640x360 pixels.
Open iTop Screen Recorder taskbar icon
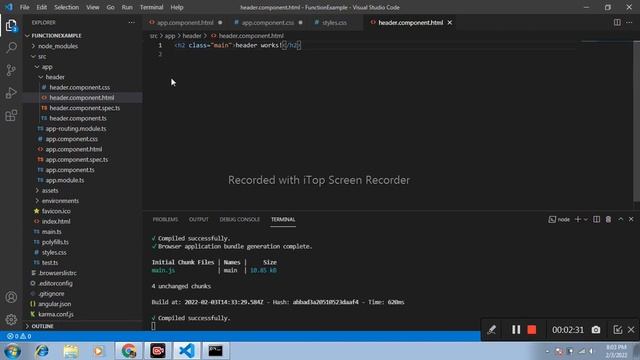[158, 351]
